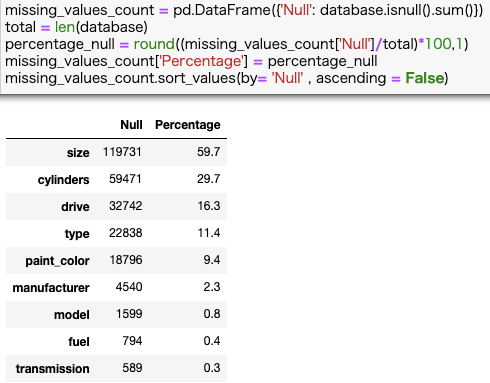Select the type row label

click(77, 234)
